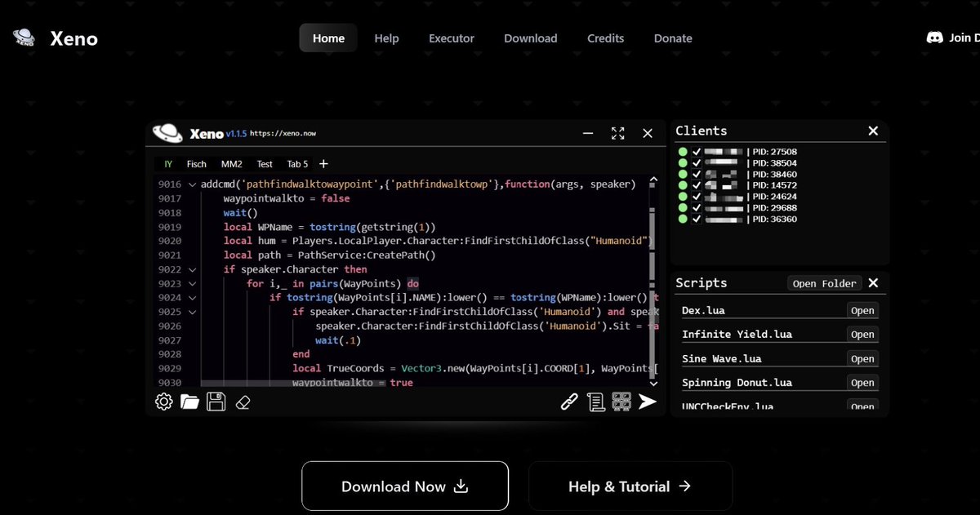Open the Sine Wave.lua script
Screen dimensions: 980x515
pos(862,358)
